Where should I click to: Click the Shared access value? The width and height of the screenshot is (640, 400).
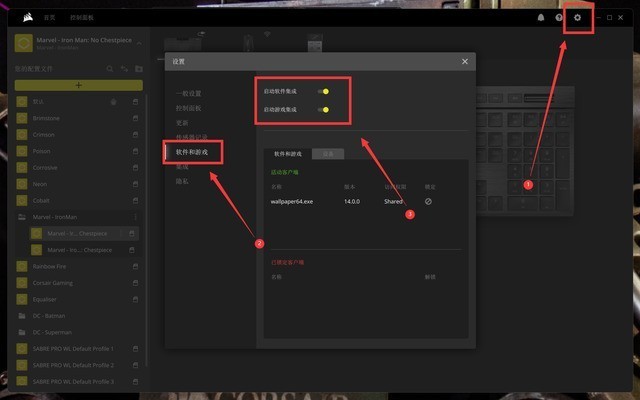pos(393,201)
